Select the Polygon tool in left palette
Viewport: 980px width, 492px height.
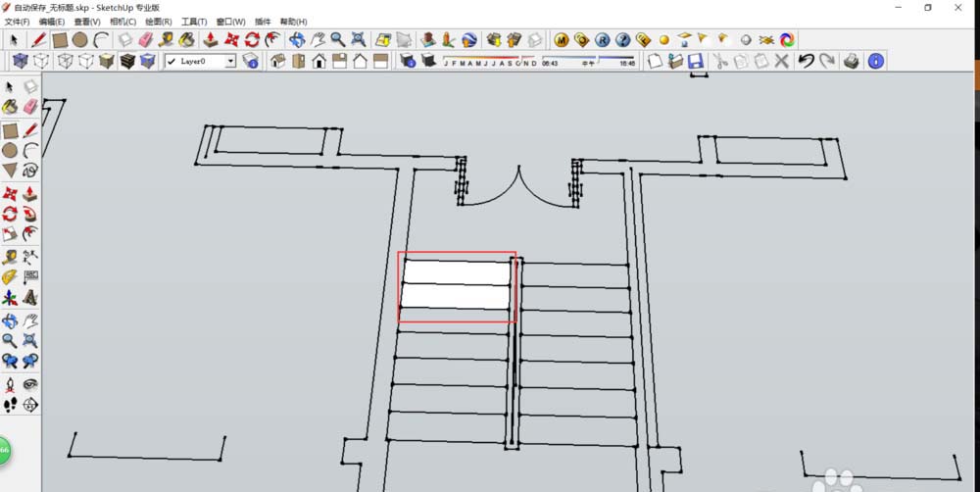[10, 170]
